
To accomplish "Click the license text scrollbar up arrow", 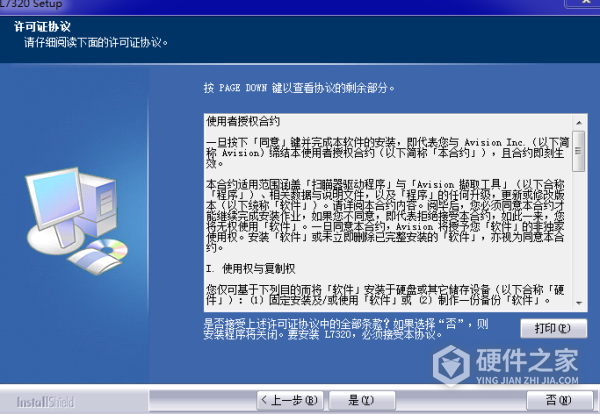I will 579,122.
